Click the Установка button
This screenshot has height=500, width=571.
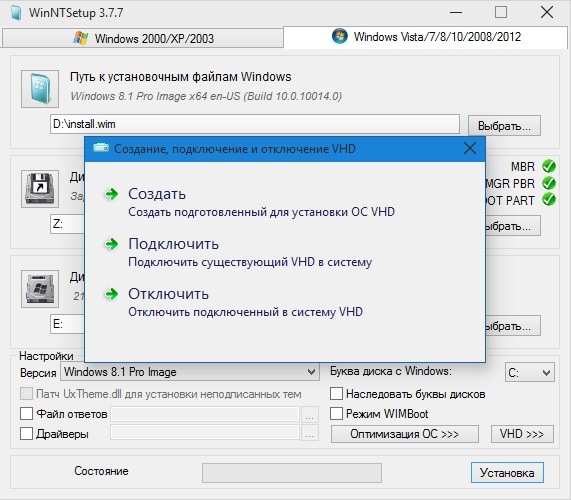coord(507,473)
